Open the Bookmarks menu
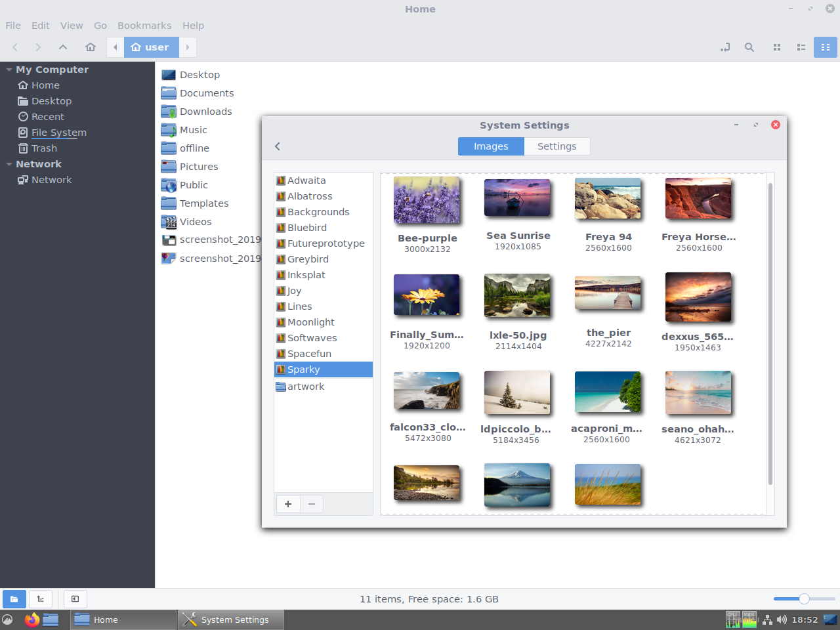This screenshot has width=840, height=630. click(x=144, y=26)
